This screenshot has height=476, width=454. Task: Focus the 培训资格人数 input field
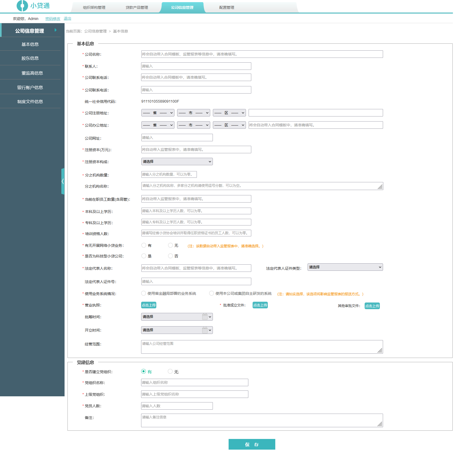pos(196,233)
